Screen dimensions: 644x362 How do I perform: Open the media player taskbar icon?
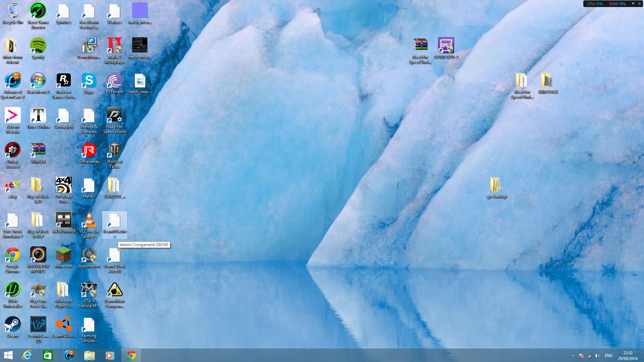click(110, 355)
